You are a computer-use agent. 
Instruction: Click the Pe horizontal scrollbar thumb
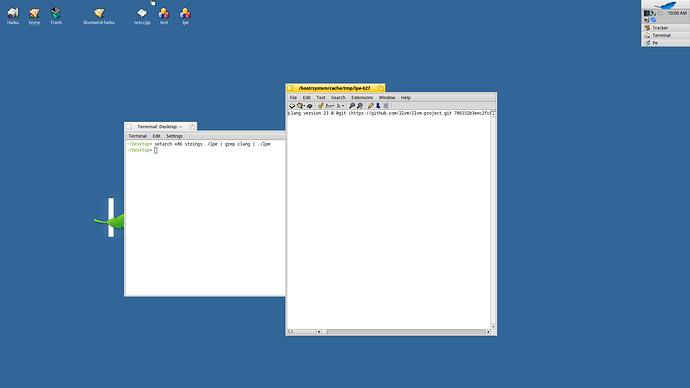point(324,332)
